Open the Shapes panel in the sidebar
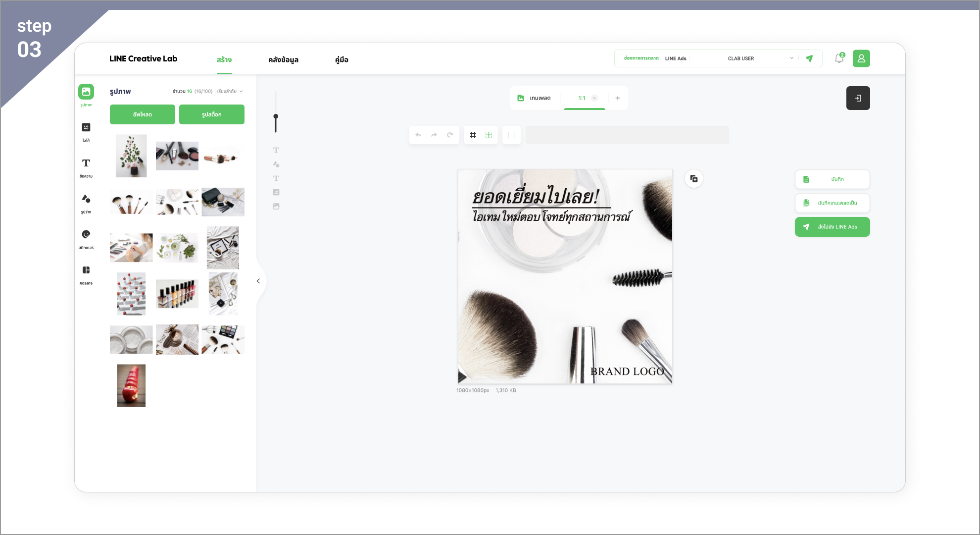 tap(86, 199)
